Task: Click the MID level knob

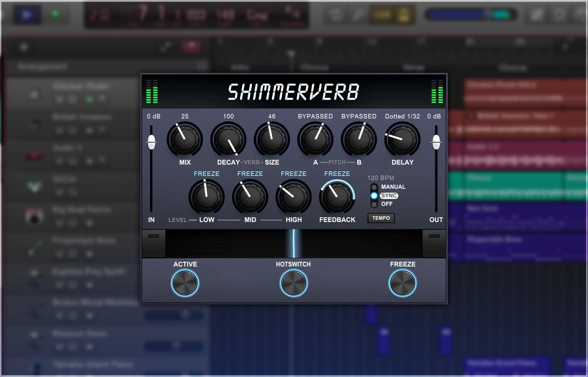Action: tap(250, 197)
